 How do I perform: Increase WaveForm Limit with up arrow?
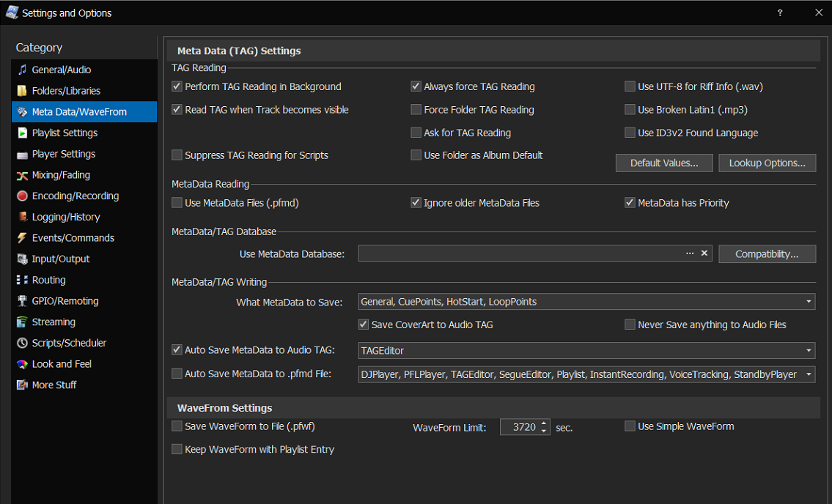point(544,423)
